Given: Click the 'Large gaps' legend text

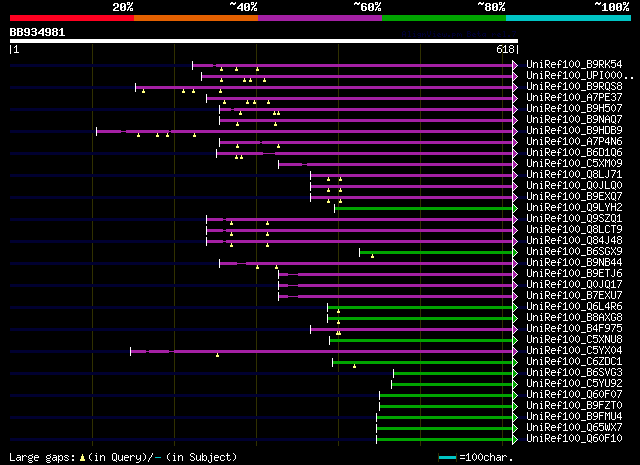Looking at the screenshot, I should [42, 458].
